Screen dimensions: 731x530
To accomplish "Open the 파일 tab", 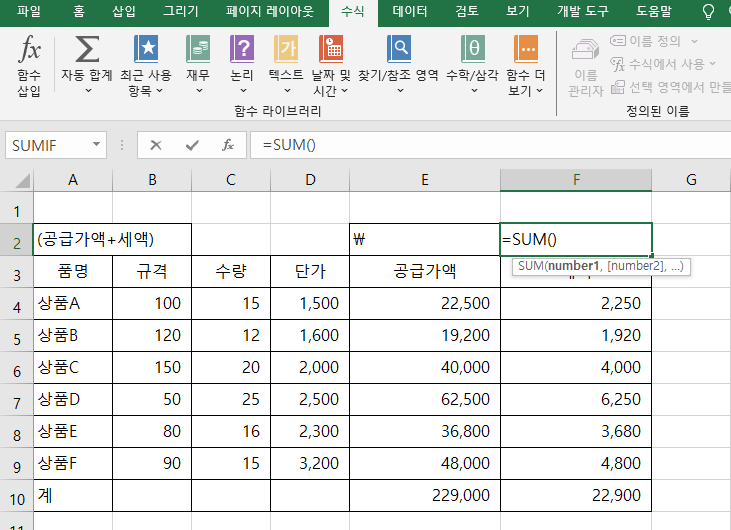I will pyautogui.click(x=28, y=11).
